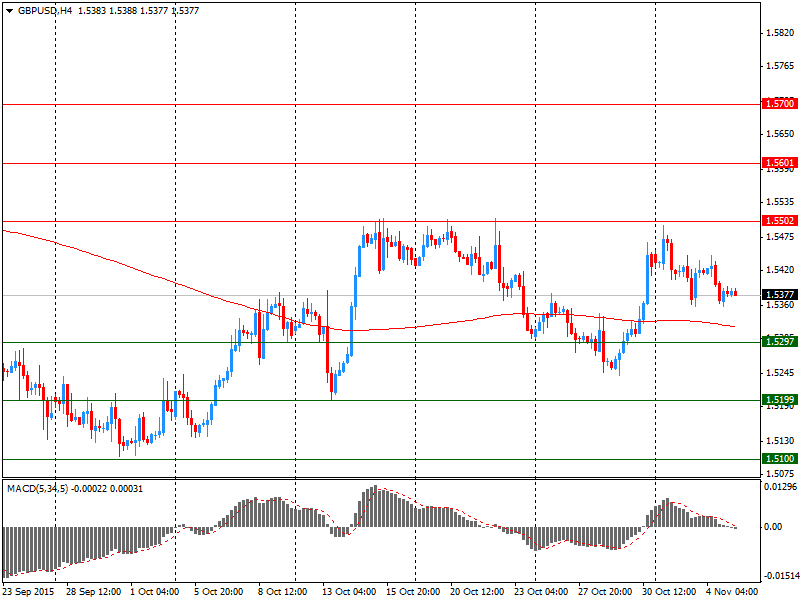The height and width of the screenshot is (600, 800).
Task: Select the current price label 1.5377
Action: (x=780, y=294)
